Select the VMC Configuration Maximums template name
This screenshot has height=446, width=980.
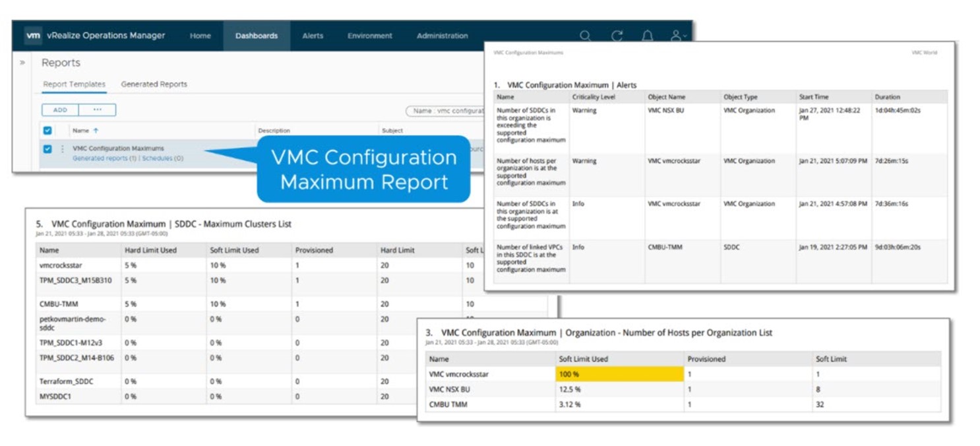[x=118, y=148]
